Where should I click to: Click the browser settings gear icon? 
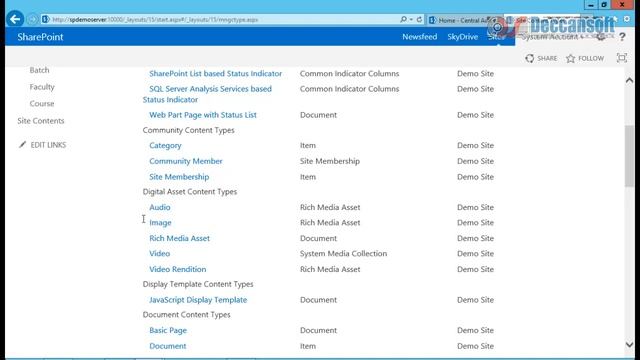627,19
